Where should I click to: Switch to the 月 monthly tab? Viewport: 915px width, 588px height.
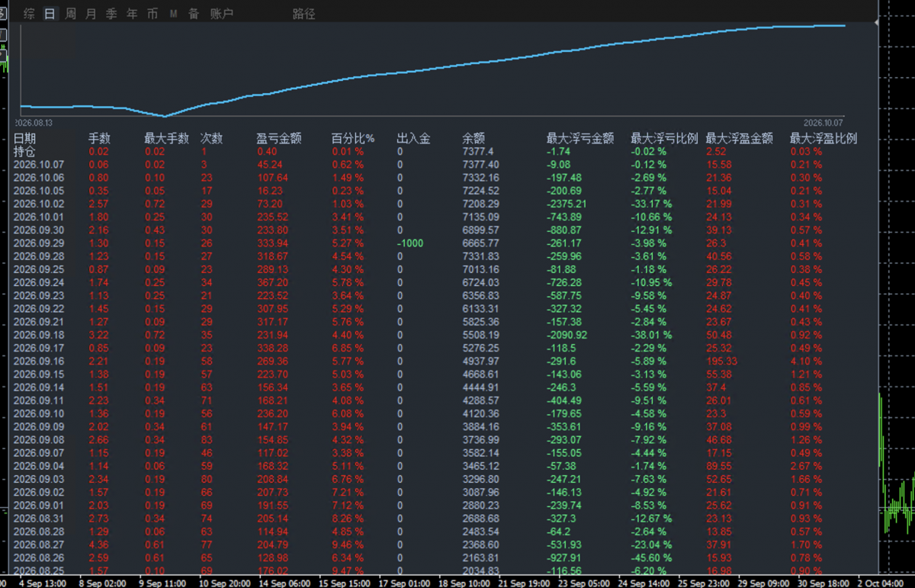coord(91,14)
